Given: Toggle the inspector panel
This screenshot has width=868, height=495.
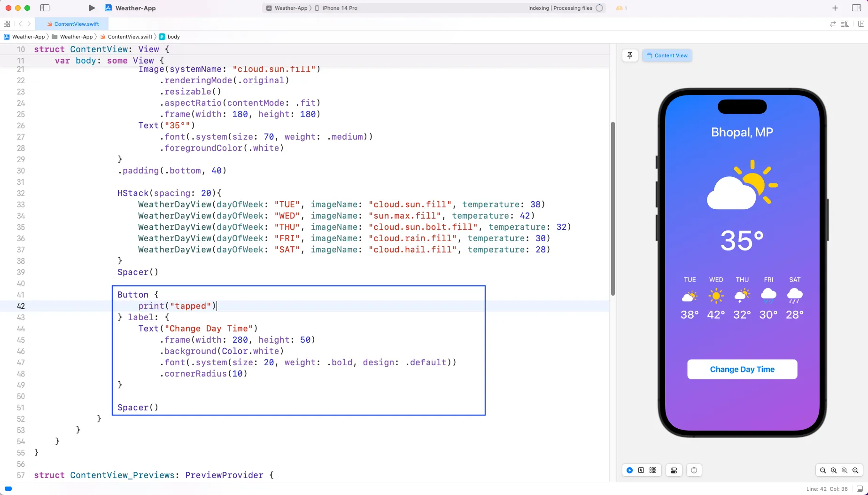Looking at the screenshot, I should (856, 8).
